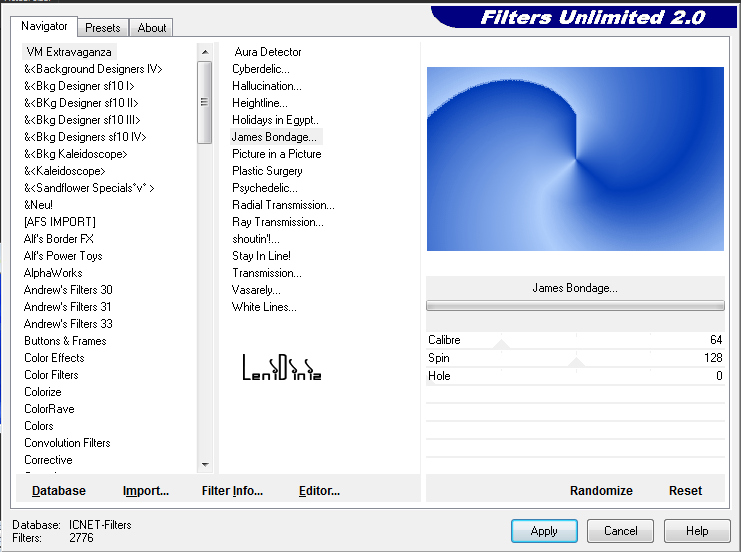Screen dimensions: 741x552
Task: Choose the Radial Transmission... filter
Action: [x=283, y=205]
